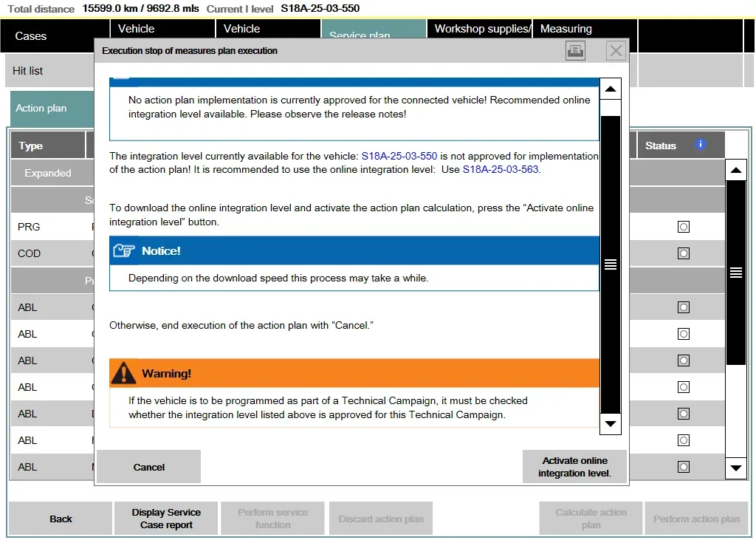Go Back using the bottom button
The image size is (756, 540).
coord(61,519)
